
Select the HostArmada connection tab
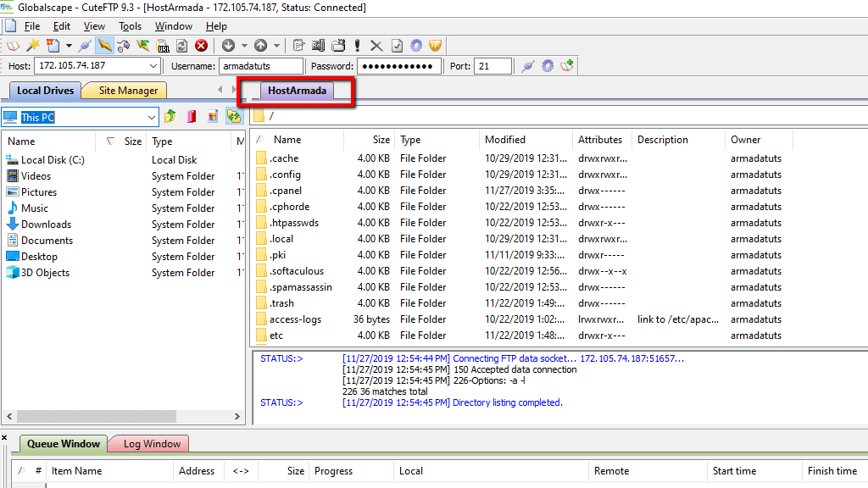tap(297, 90)
